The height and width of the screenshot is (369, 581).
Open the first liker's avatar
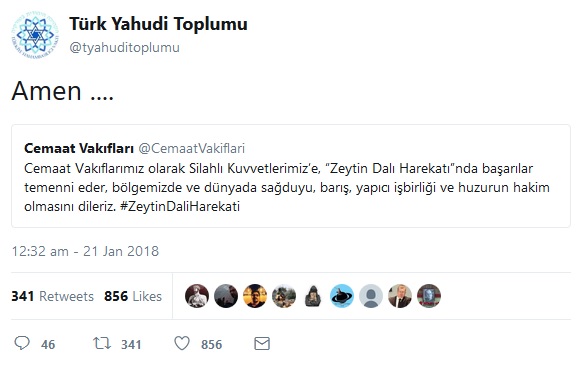pos(197,296)
